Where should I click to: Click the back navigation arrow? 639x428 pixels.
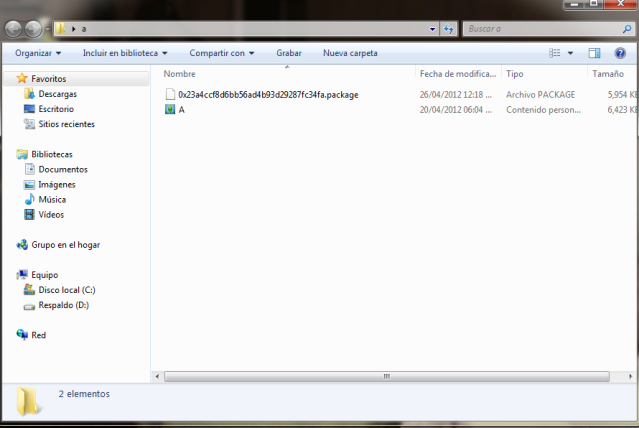click(x=14, y=29)
